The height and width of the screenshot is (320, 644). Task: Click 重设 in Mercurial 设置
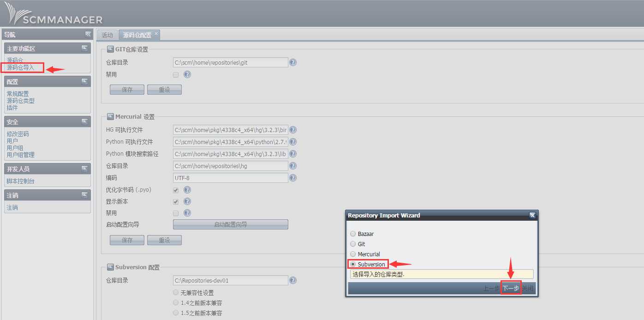pos(164,240)
